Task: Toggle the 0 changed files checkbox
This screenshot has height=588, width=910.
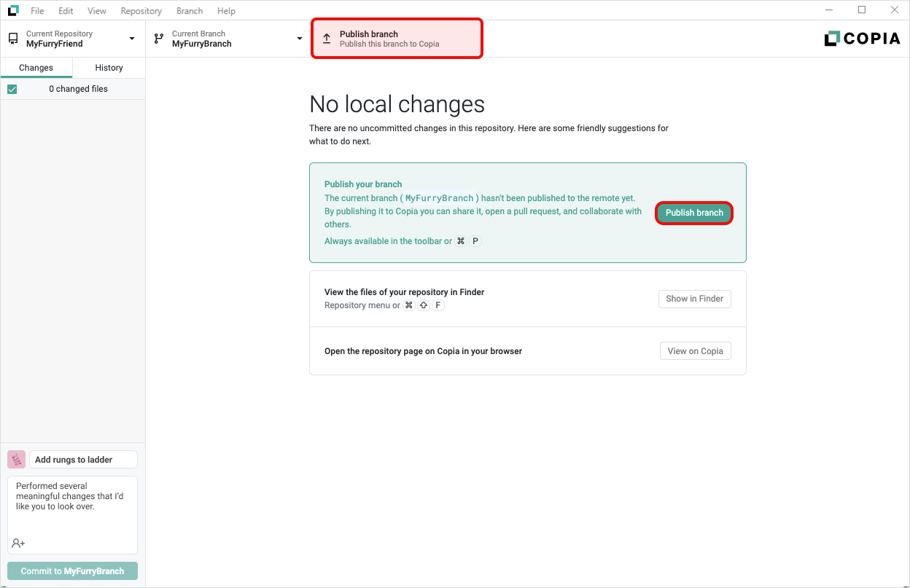Action: 12,89
